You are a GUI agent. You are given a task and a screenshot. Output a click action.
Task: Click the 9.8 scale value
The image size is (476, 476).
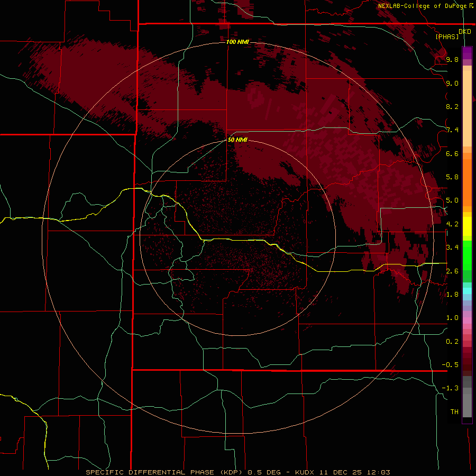(x=452, y=59)
